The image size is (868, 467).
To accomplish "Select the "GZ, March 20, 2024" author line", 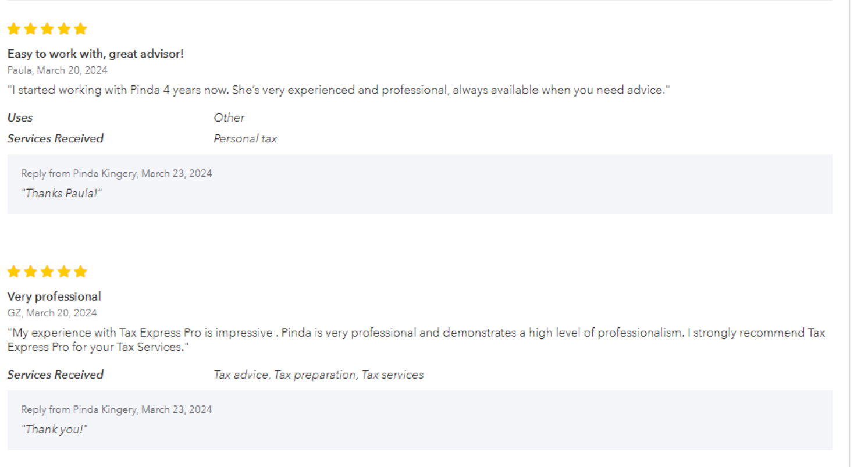I will tap(52, 313).
